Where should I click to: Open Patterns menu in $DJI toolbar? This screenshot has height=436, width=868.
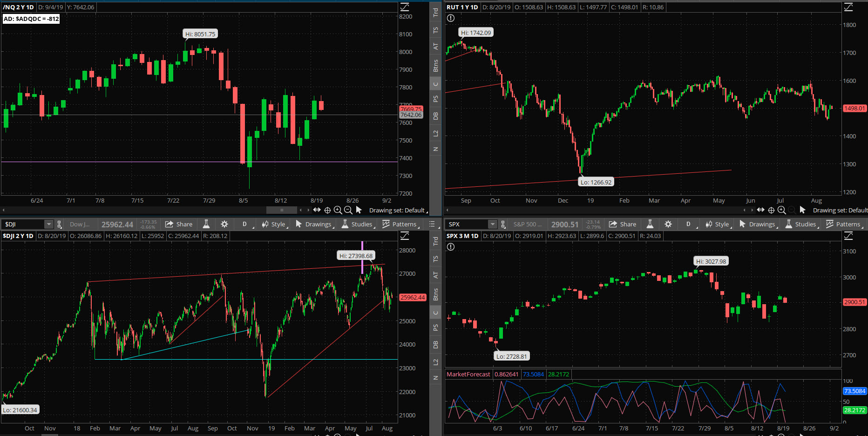point(400,224)
